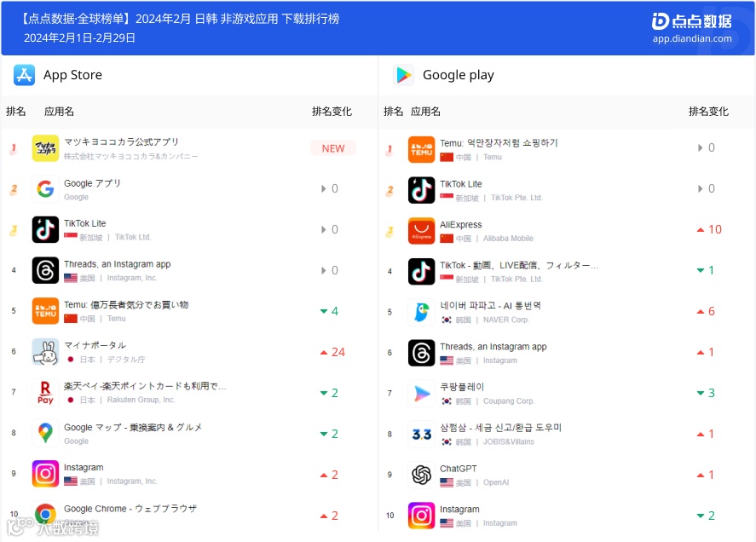Click the NEW badge for Matsukiyo Cocokara
Image resolution: width=756 pixels, height=542 pixels.
pos(333,148)
